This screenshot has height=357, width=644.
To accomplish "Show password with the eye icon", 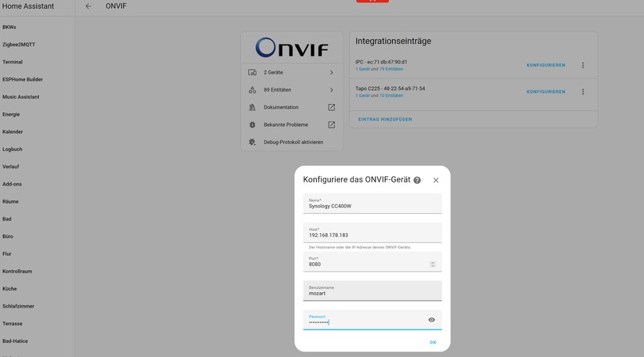I will [x=431, y=319].
